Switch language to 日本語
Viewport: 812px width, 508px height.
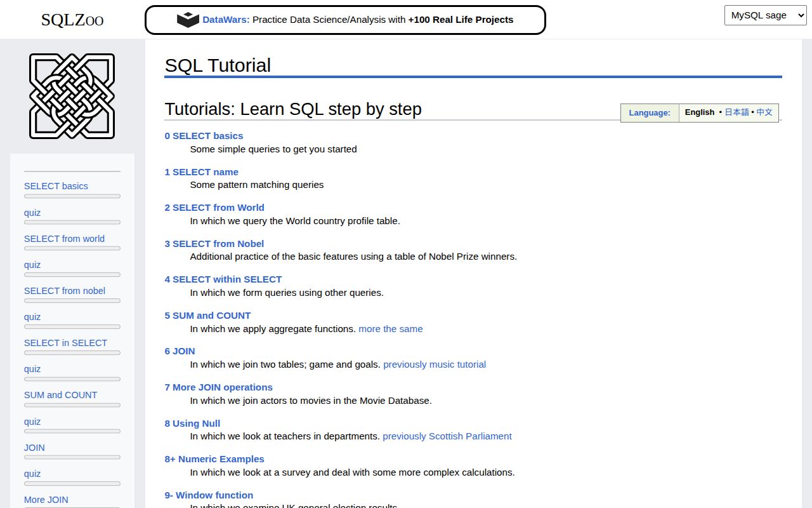pyautogui.click(x=736, y=112)
